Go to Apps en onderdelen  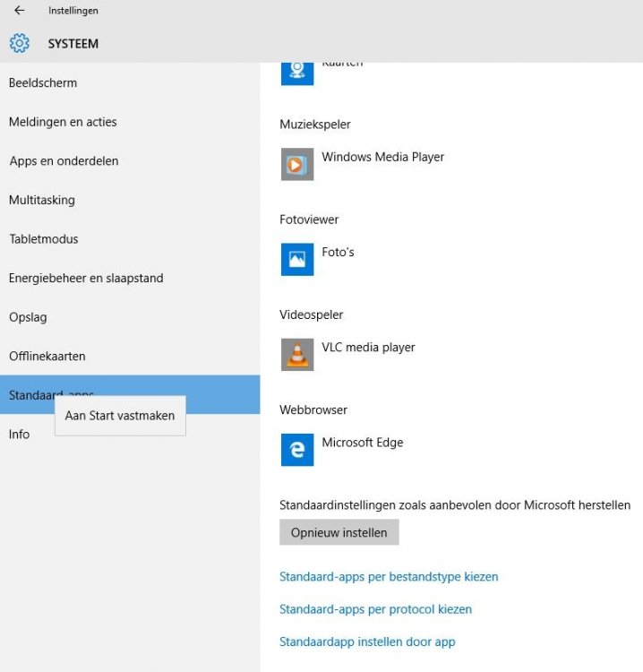coord(64,161)
